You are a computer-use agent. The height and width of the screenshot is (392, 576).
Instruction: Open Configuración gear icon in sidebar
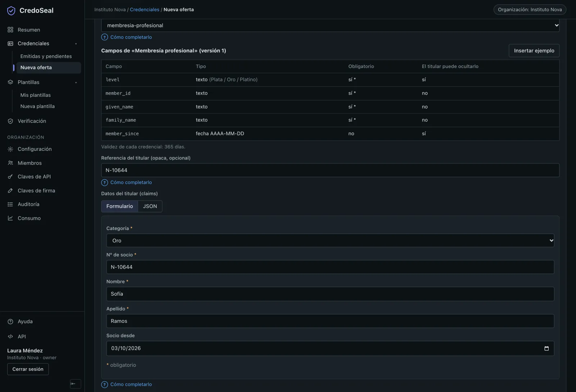point(10,149)
